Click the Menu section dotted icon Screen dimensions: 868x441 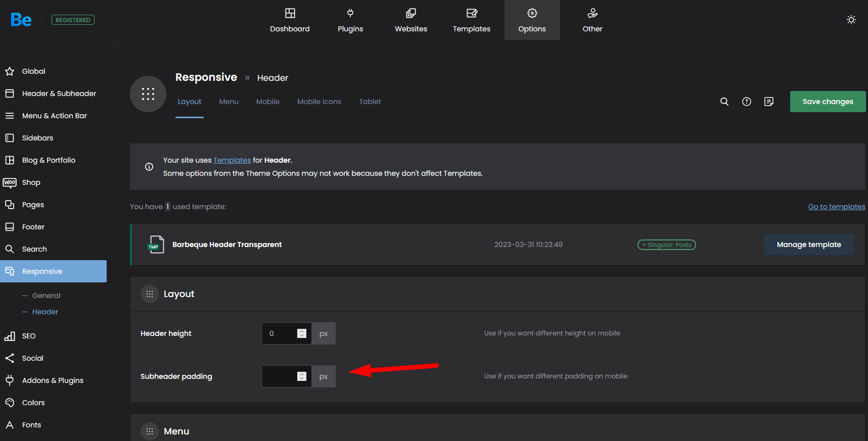click(150, 431)
